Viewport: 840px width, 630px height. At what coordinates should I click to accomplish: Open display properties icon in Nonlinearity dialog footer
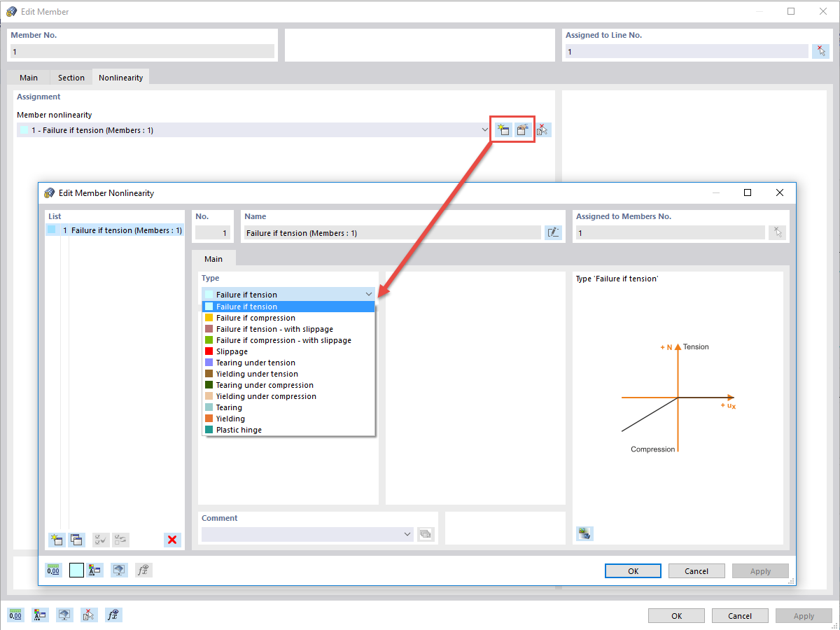(x=96, y=570)
